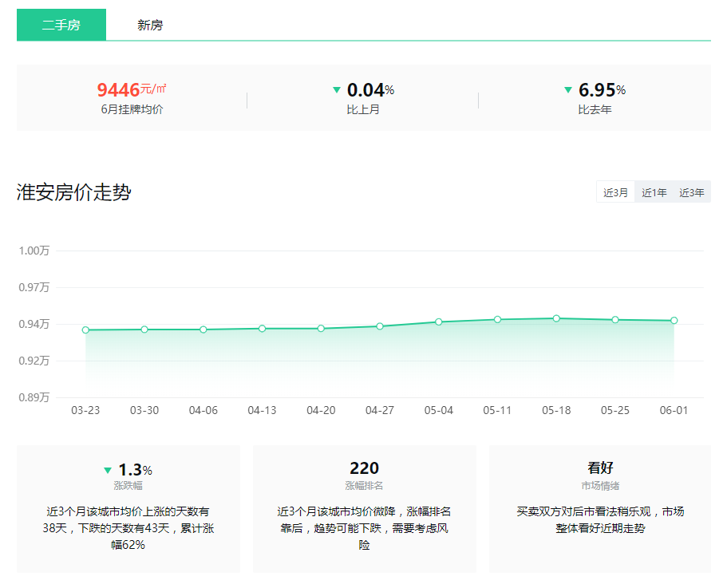Switch chart to 近1年 range
Image resolution: width=727 pixels, height=588 pixels.
tap(654, 192)
